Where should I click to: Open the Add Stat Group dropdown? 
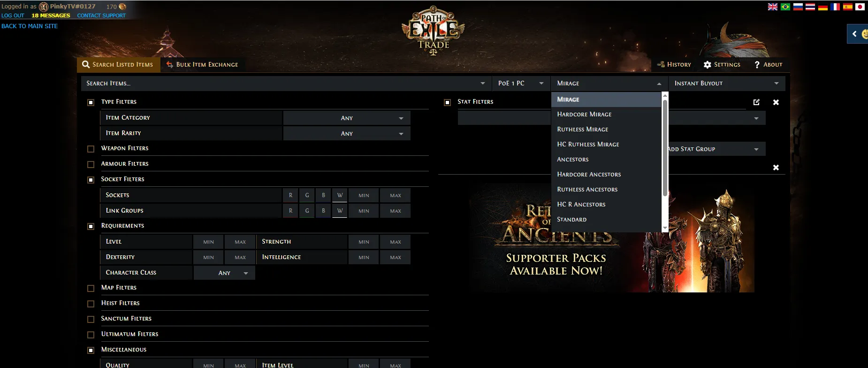pyautogui.click(x=717, y=149)
